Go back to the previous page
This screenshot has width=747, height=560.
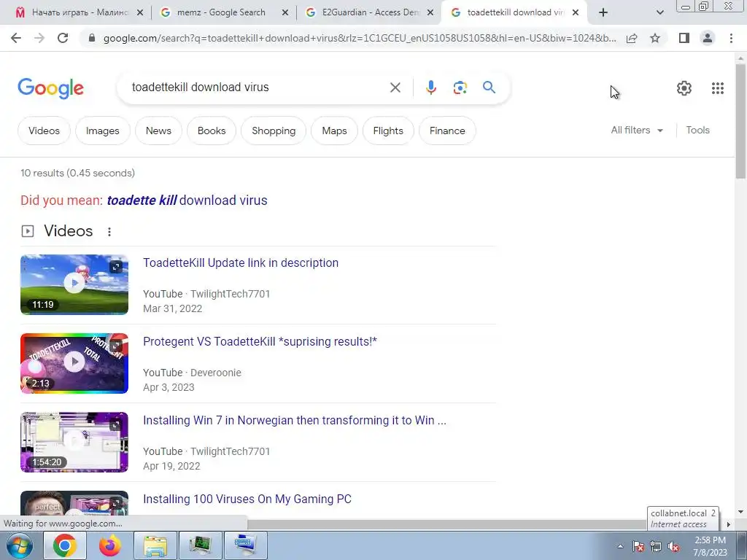pyautogui.click(x=16, y=38)
